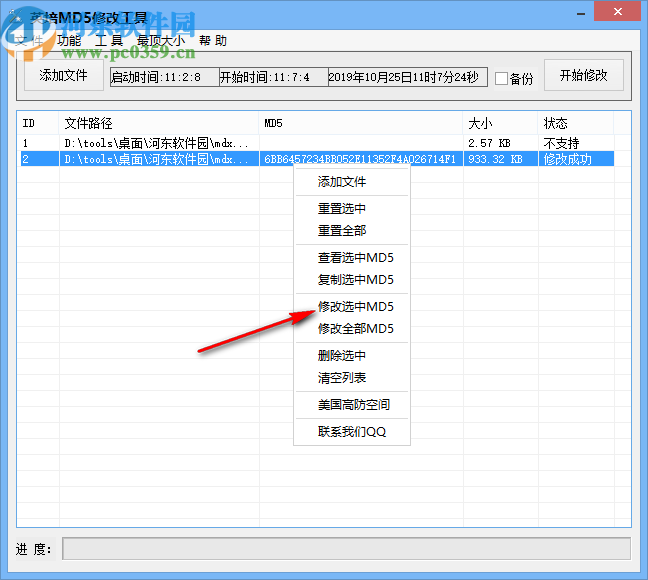Sort by the MD5 column header

(361, 123)
